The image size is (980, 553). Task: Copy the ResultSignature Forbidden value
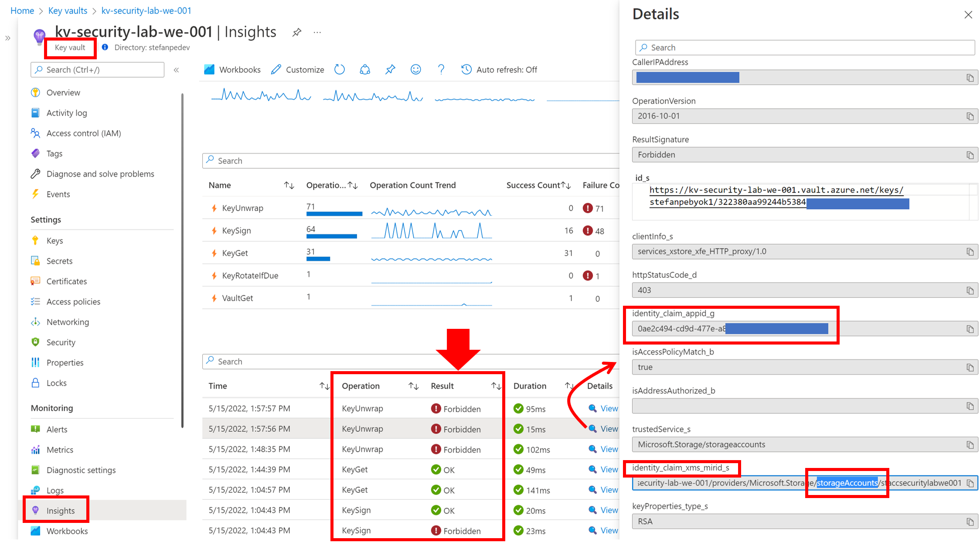point(970,155)
